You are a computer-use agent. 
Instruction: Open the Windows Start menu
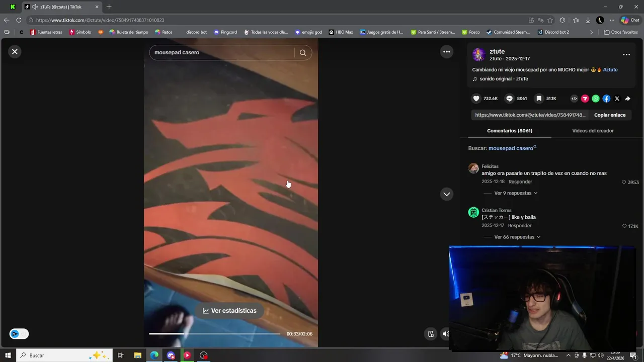tap(8, 355)
